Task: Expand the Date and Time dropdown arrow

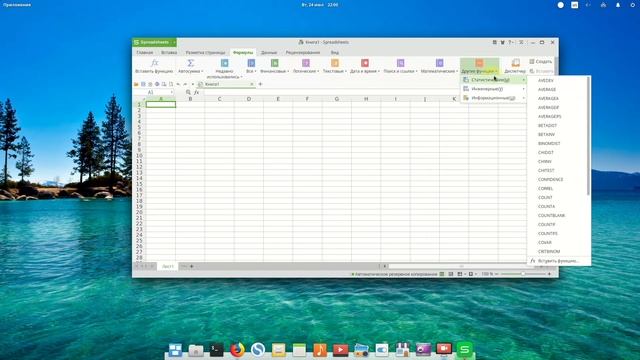Action: pyautogui.click(x=379, y=71)
